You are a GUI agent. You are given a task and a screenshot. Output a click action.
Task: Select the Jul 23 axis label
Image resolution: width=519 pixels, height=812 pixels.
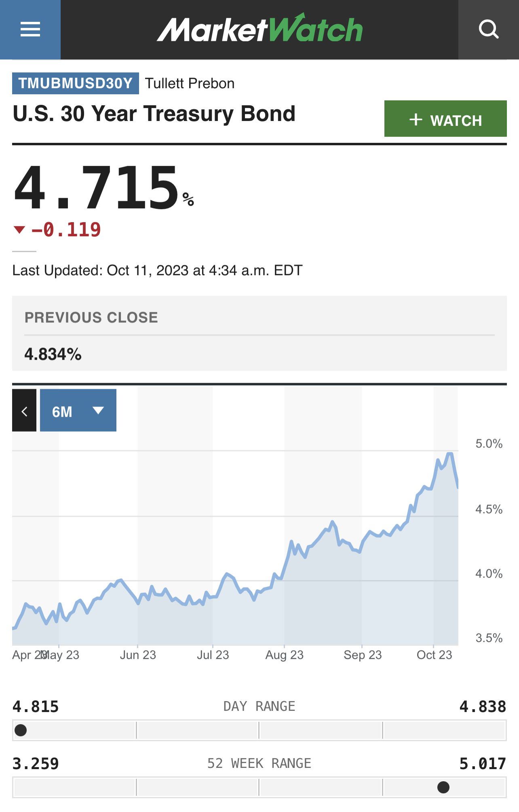[x=213, y=655]
